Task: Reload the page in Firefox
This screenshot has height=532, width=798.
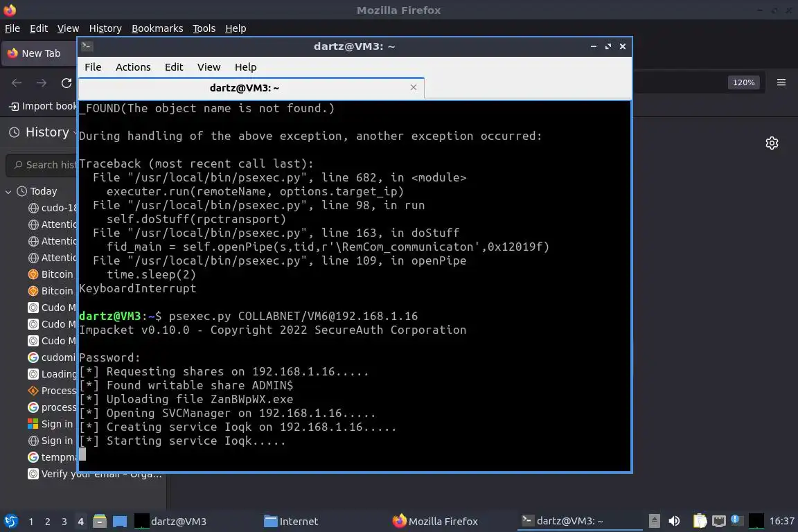Action: pyautogui.click(x=66, y=83)
